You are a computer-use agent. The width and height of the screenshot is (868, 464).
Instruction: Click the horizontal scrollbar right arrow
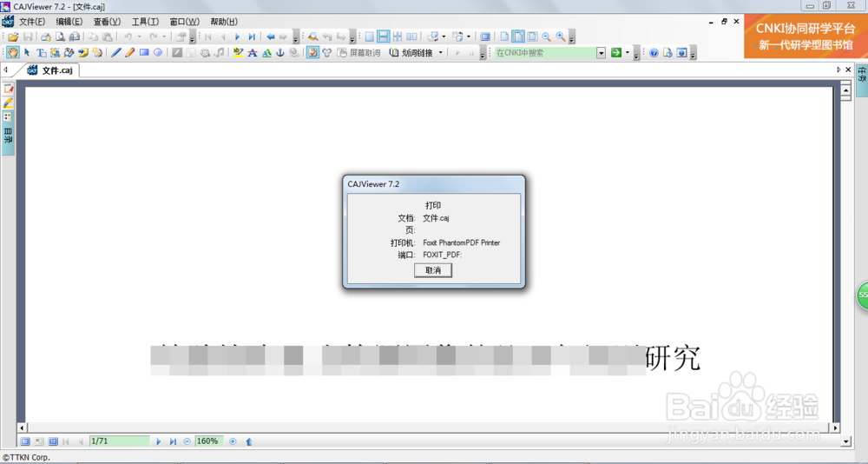click(835, 428)
